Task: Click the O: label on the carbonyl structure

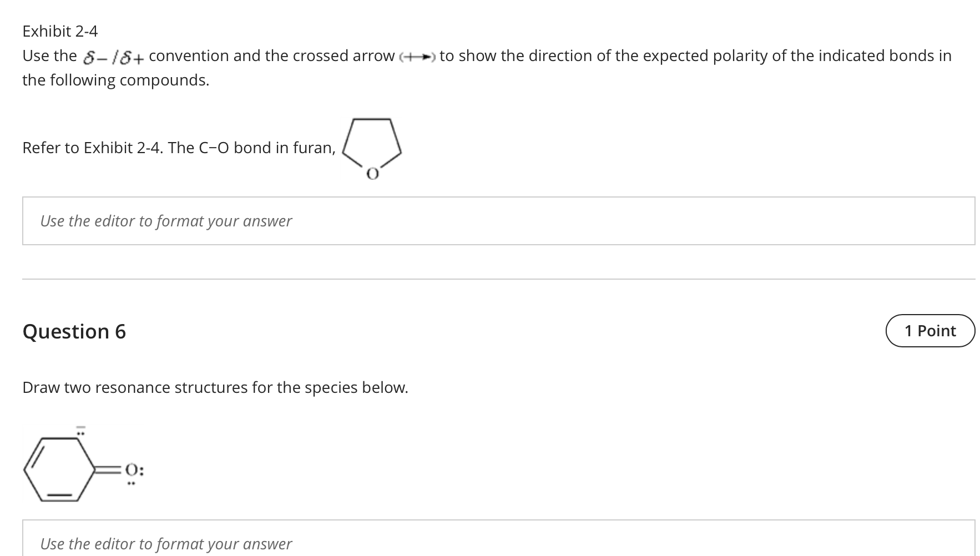Action: click(x=134, y=471)
